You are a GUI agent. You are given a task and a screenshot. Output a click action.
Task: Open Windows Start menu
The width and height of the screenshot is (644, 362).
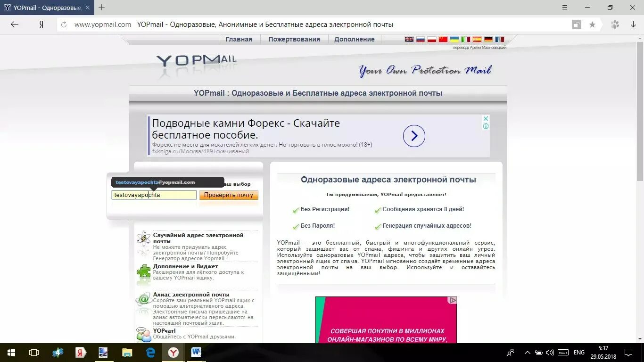[11, 353]
